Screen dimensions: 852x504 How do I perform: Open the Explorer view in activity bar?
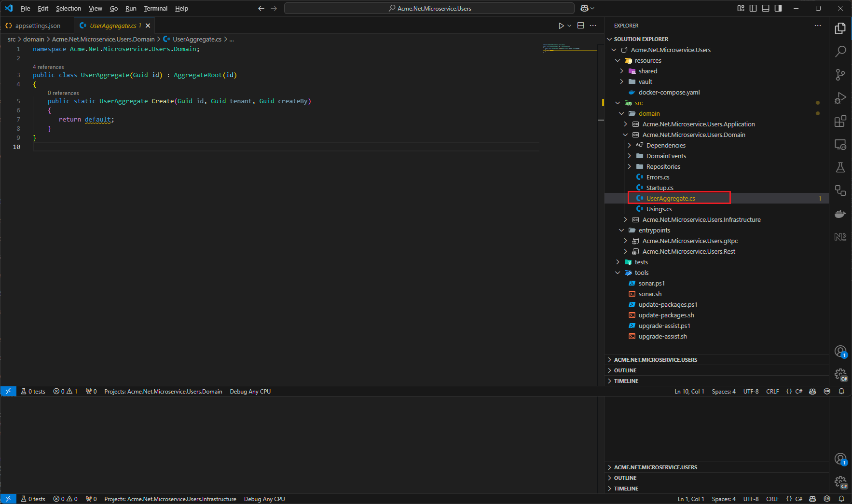coord(840,28)
